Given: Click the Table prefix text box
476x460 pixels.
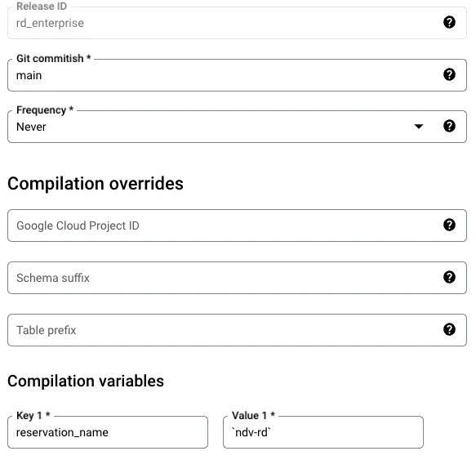Looking at the screenshot, I should [x=237, y=330].
